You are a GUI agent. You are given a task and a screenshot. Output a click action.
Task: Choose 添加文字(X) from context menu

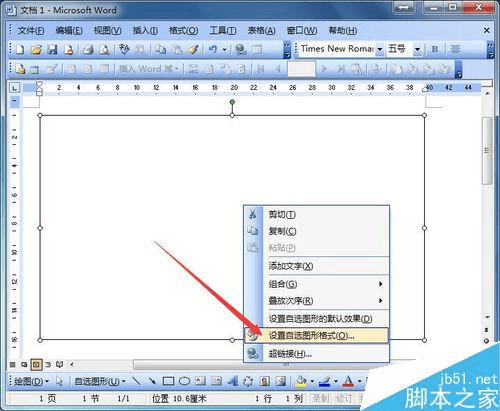(x=317, y=266)
